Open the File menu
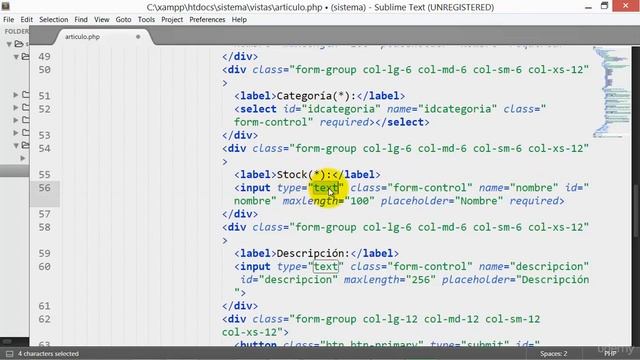This screenshot has width=640, height=360. point(8,20)
